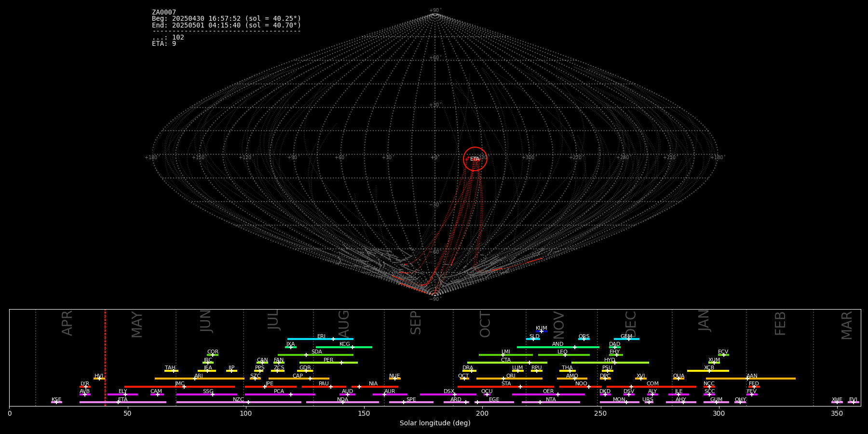Click the ARI shower bar

point(200,379)
